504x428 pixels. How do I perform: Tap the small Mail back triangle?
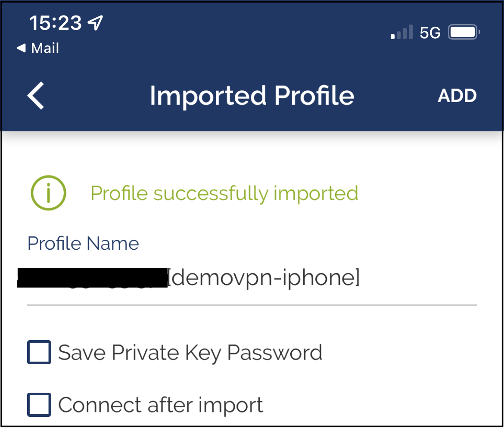click(21, 48)
